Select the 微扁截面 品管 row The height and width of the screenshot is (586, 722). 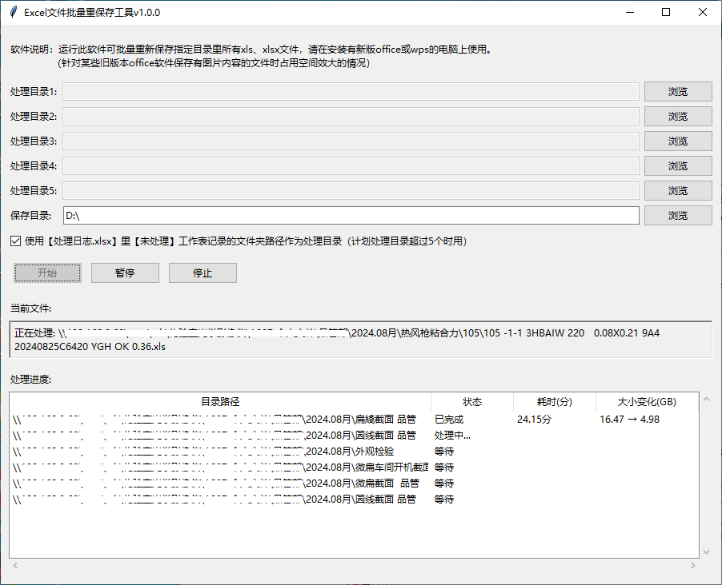click(x=354, y=483)
